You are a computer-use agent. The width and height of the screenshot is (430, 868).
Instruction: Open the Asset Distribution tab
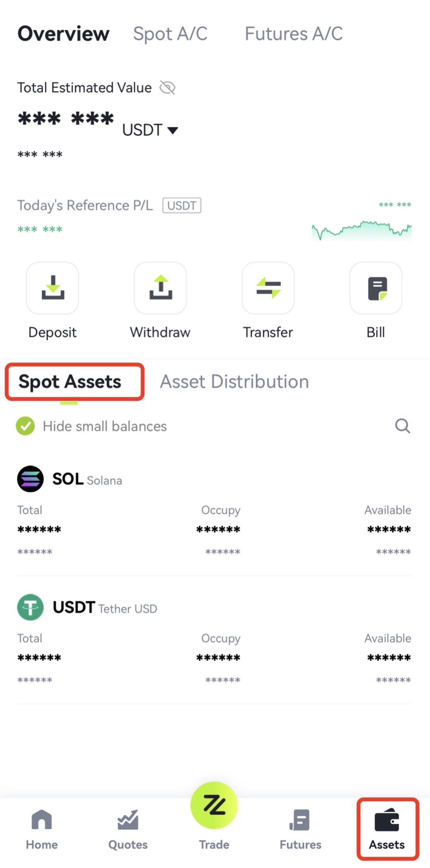click(235, 382)
